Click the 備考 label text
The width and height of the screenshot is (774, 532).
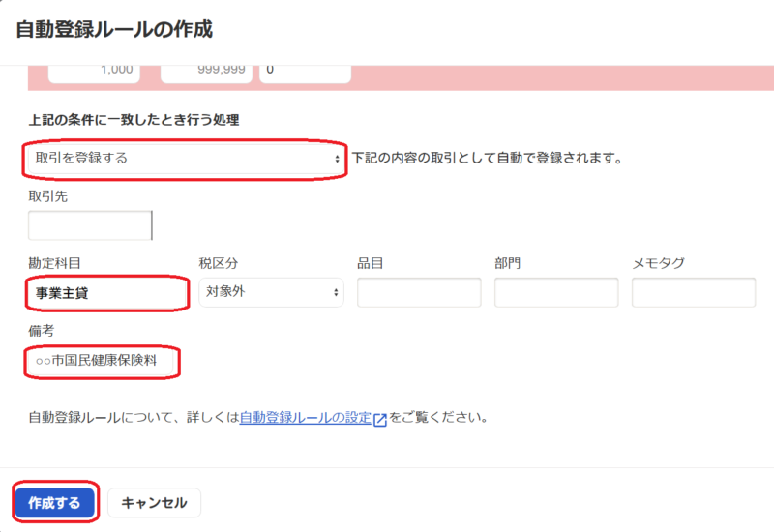pos(42,331)
